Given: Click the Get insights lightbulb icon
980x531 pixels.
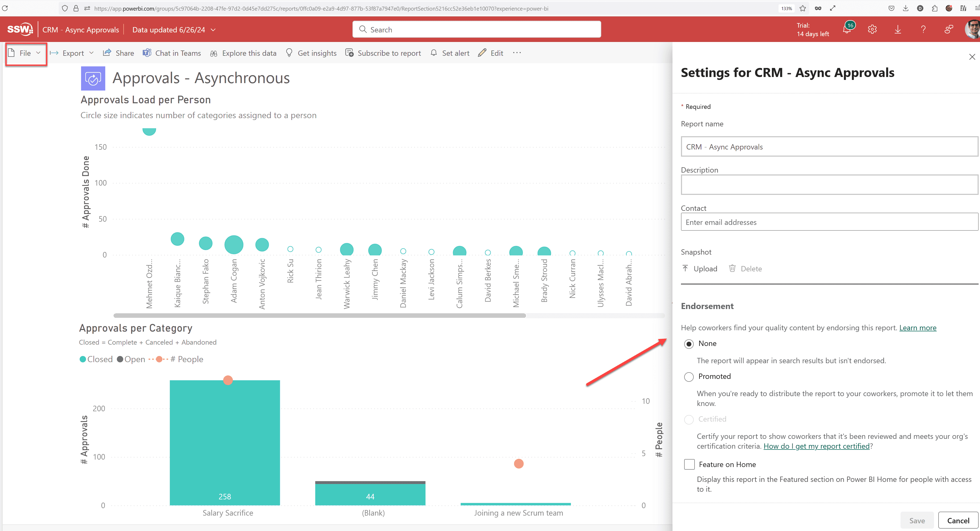Looking at the screenshot, I should [x=289, y=53].
